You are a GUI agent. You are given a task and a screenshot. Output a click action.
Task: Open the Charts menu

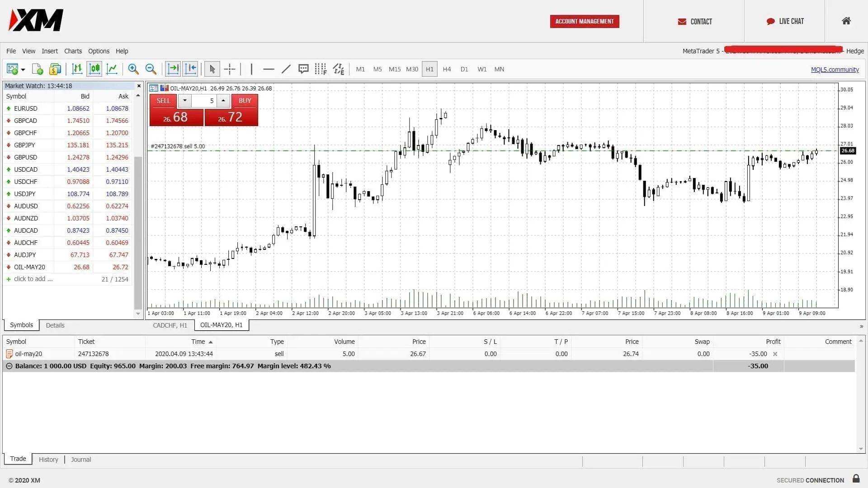point(73,51)
